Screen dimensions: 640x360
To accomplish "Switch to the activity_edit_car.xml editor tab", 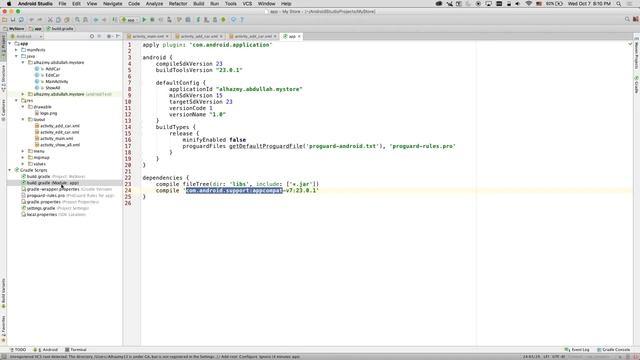I will 253,36.
